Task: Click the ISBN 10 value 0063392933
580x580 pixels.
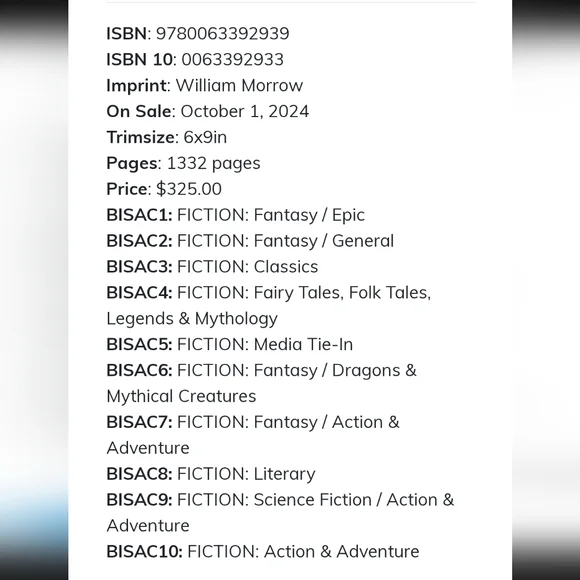Action: pyautogui.click(x=232, y=60)
